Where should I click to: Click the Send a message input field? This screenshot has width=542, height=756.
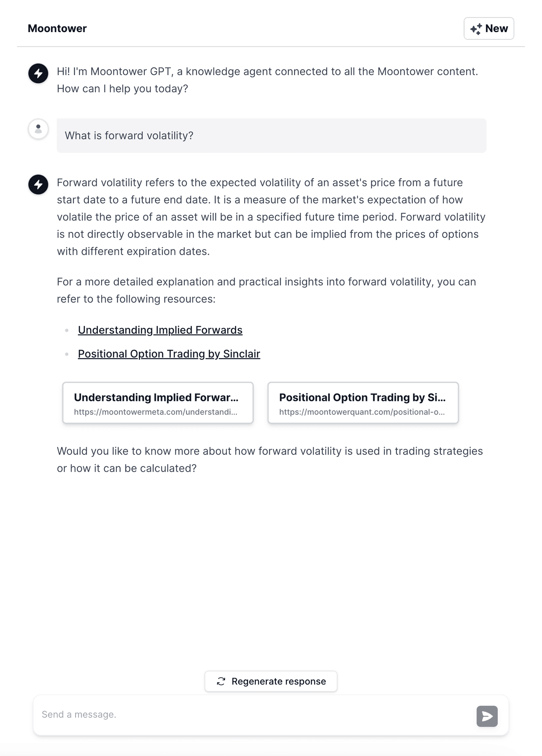click(x=221, y=714)
